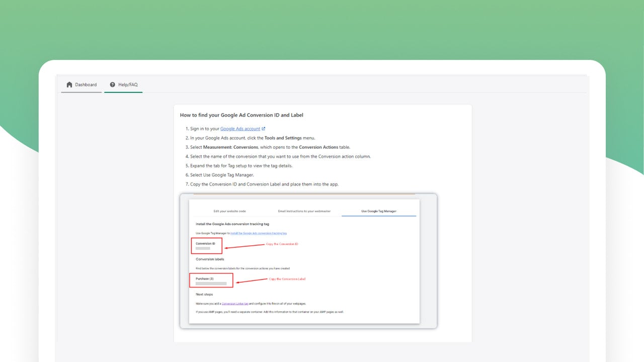This screenshot has height=362, width=644.
Task: Click the 'Conversion labels' heading
Action: tap(210, 259)
